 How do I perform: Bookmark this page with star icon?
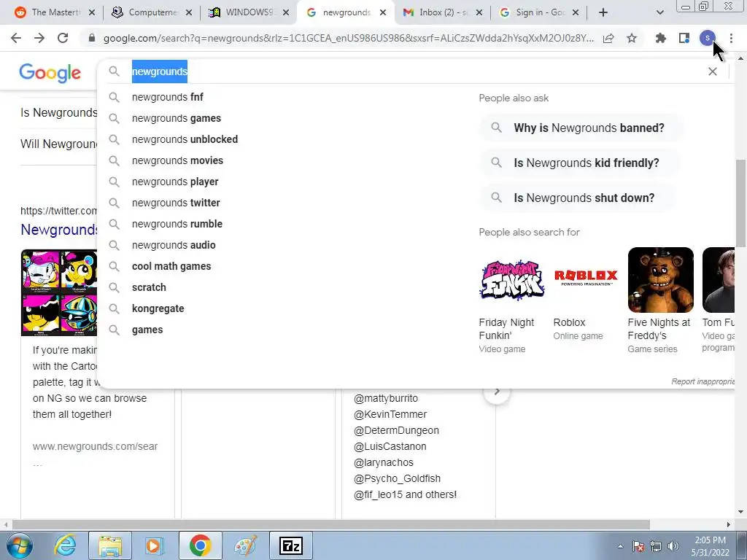coord(632,38)
